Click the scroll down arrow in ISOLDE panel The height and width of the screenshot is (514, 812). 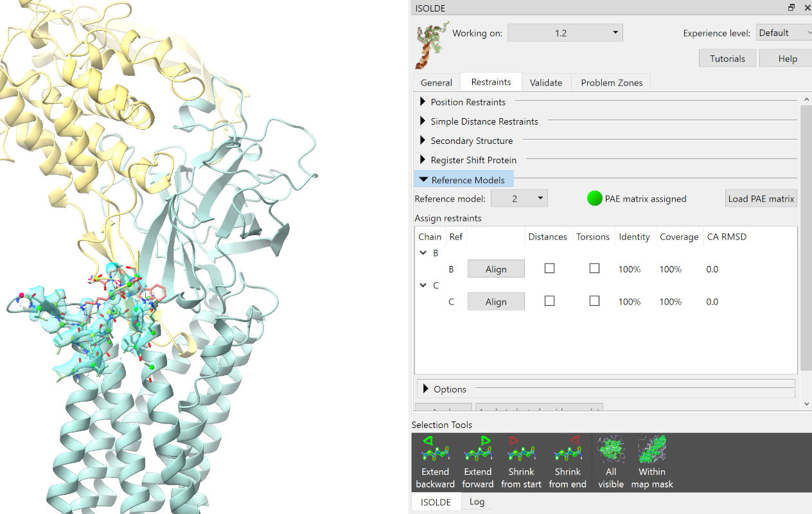[807, 403]
